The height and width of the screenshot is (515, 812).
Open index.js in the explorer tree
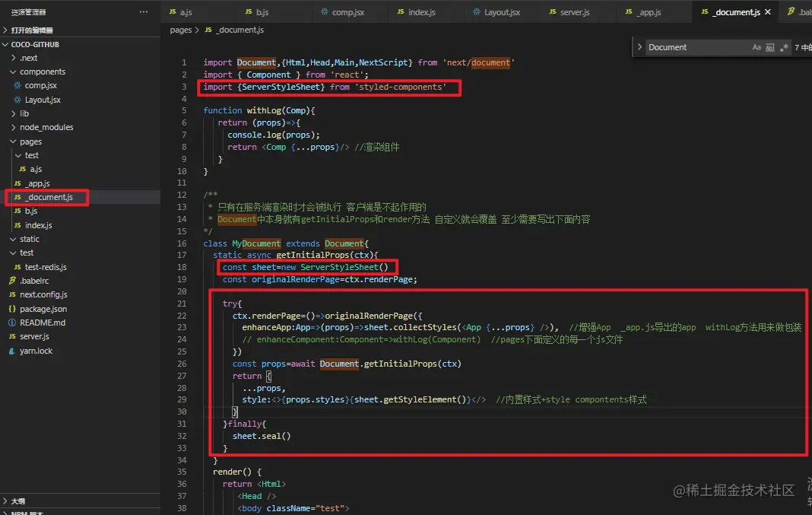click(38, 225)
